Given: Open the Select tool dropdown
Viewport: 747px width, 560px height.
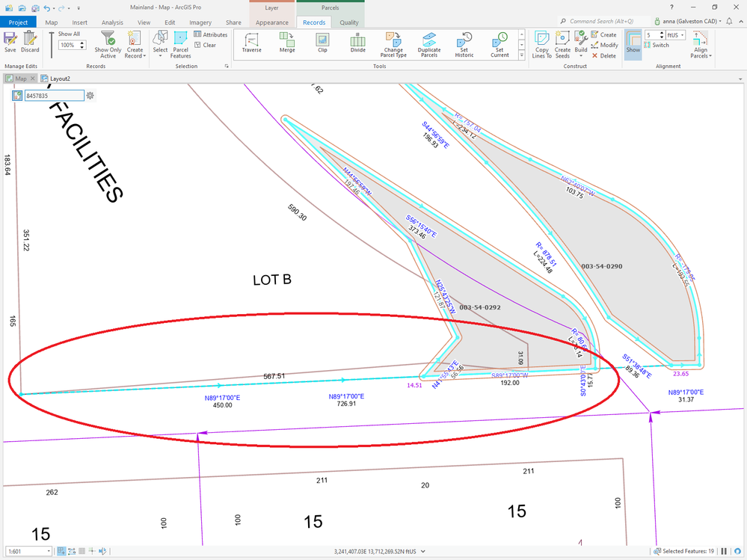Looking at the screenshot, I should click(160, 45).
